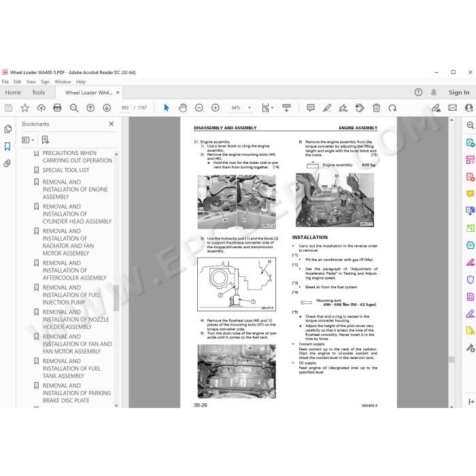Add a comment with the speech bubble icon
Screen dimensions: 476x476
[x=311, y=107]
